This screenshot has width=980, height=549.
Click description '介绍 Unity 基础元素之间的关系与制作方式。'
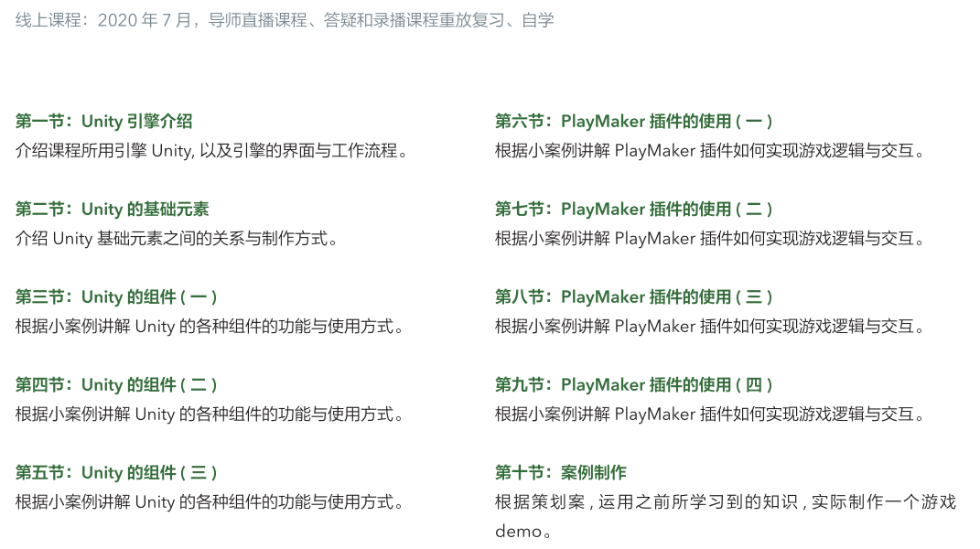177,238
